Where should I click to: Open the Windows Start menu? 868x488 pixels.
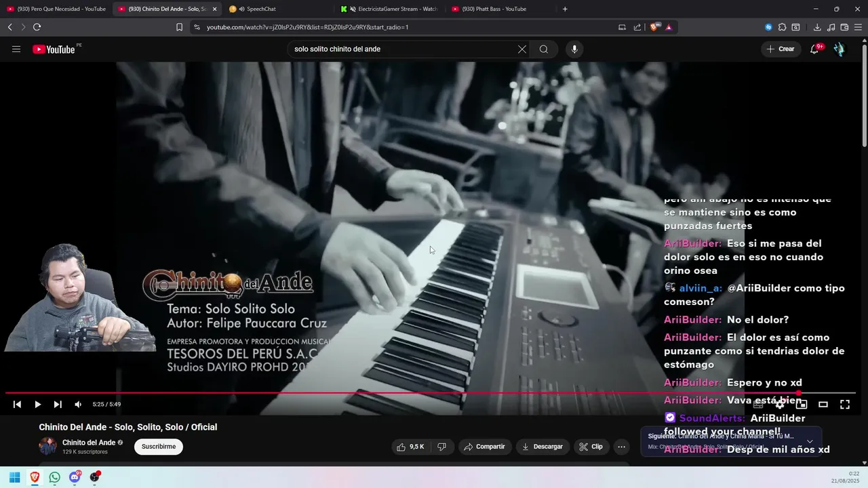click(14, 477)
